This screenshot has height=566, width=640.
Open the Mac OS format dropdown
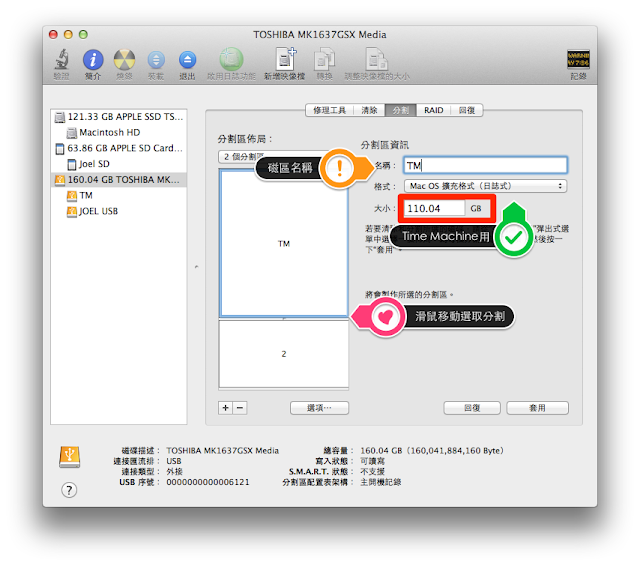pos(485,186)
